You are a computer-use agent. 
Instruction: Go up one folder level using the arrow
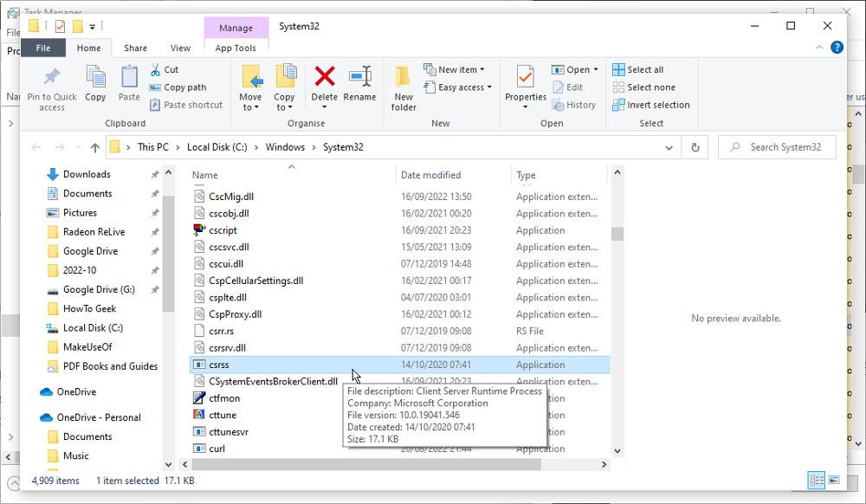click(94, 147)
